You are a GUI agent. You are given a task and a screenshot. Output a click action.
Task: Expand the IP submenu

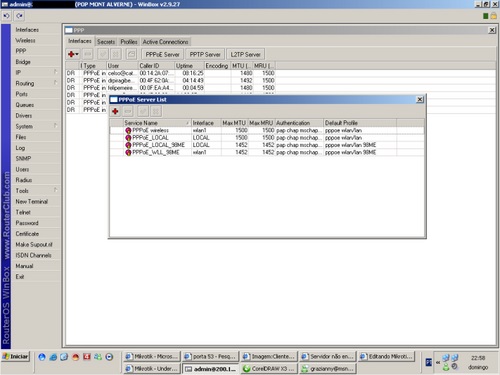click(36, 72)
